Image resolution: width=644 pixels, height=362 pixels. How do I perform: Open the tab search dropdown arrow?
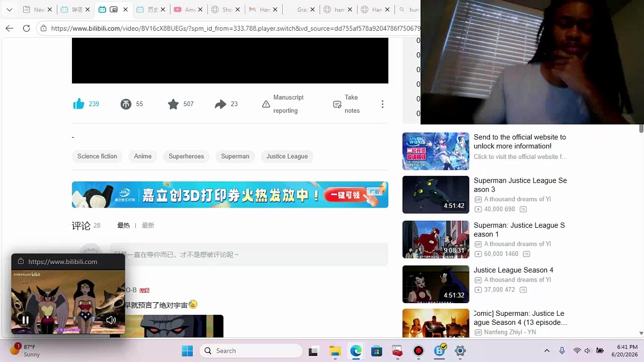tap(9, 10)
